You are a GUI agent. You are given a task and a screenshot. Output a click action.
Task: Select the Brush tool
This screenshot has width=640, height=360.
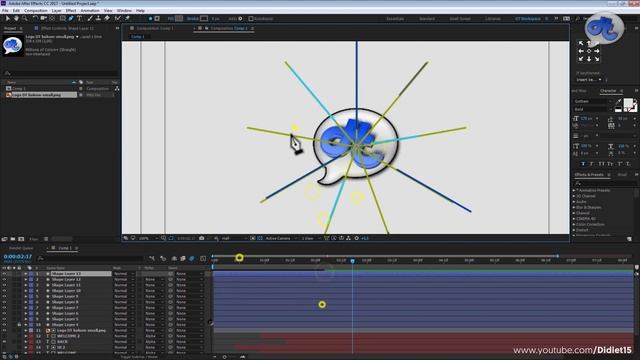(x=90, y=18)
